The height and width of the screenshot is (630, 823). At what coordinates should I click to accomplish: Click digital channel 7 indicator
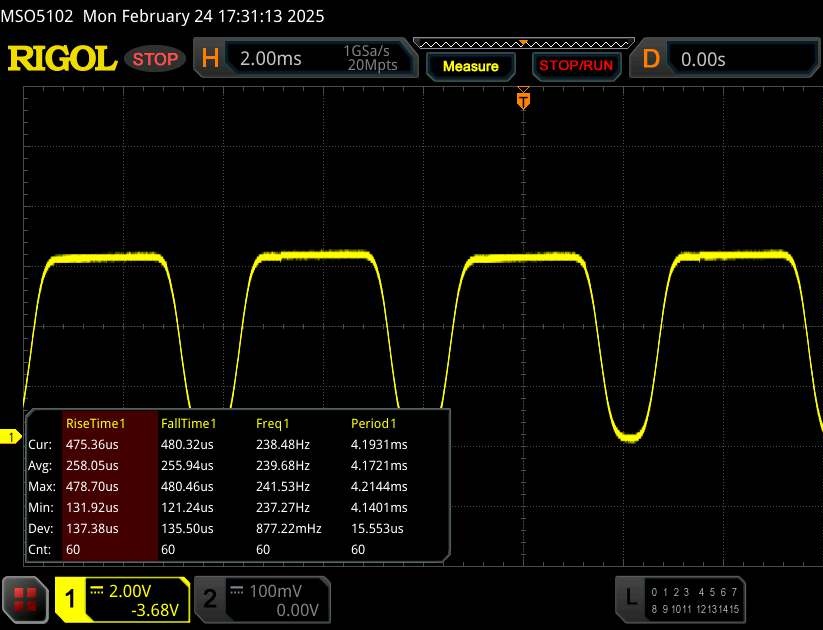(x=734, y=592)
